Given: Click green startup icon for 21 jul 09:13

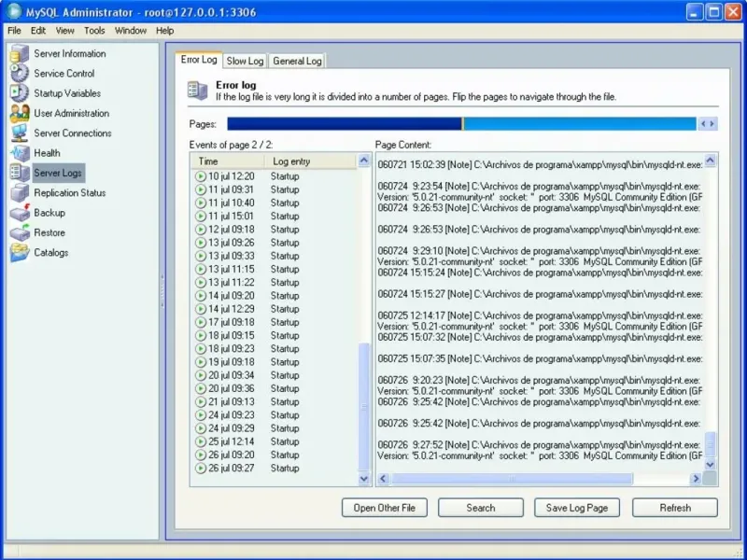Looking at the screenshot, I should 201,402.
